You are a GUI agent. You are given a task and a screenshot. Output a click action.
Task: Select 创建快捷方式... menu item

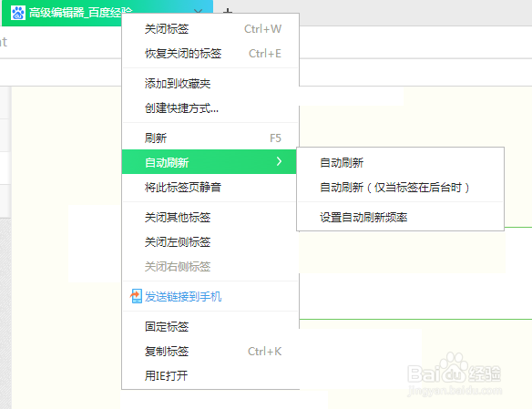[x=210, y=108]
